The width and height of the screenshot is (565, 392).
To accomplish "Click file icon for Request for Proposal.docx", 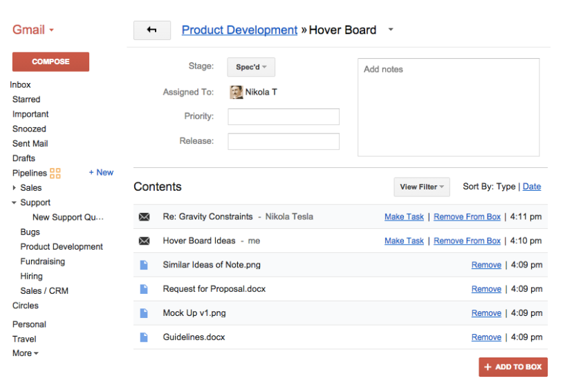I will pos(144,289).
